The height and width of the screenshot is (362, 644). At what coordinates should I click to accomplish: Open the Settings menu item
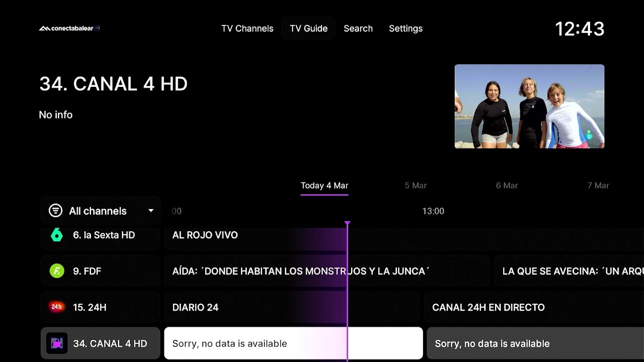click(406, 29)
